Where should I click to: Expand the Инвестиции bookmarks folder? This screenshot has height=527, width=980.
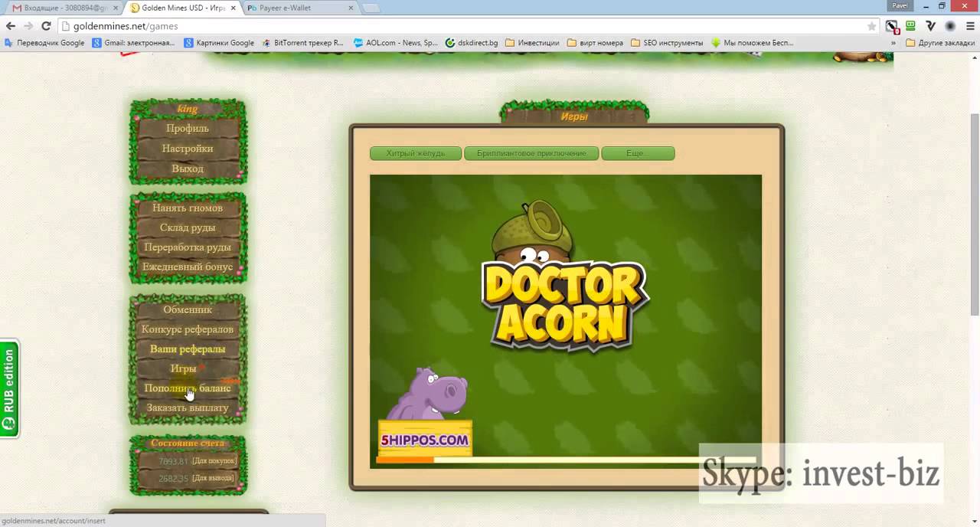coord(532,43)
